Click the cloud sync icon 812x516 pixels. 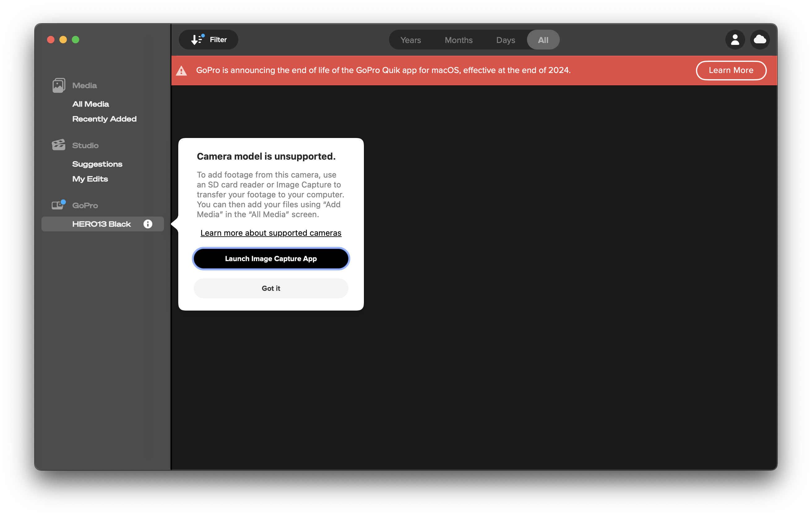pos(759,40)
